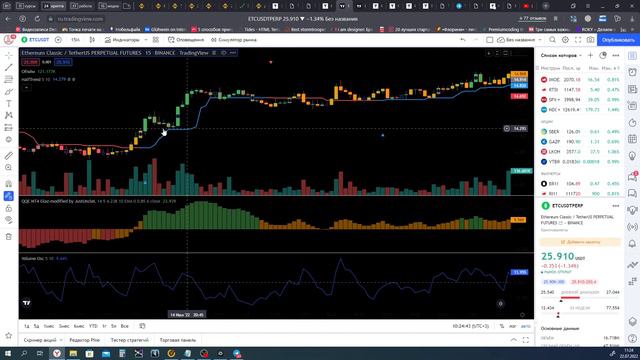Viewport: 640px width, 360px height.
Task: Select the brush drawing tool
Action: point(9,92)
